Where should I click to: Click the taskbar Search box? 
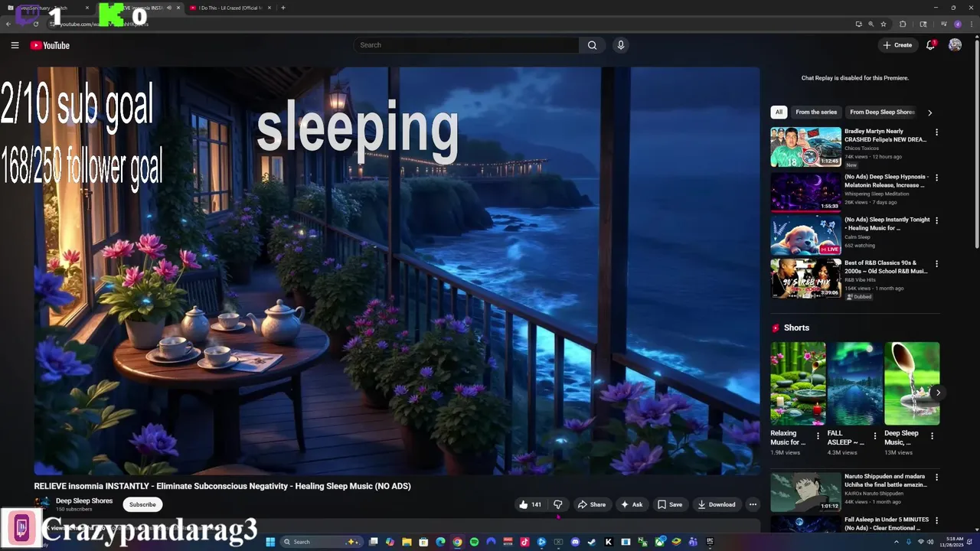pyautogui.click(x=322, y=542)
